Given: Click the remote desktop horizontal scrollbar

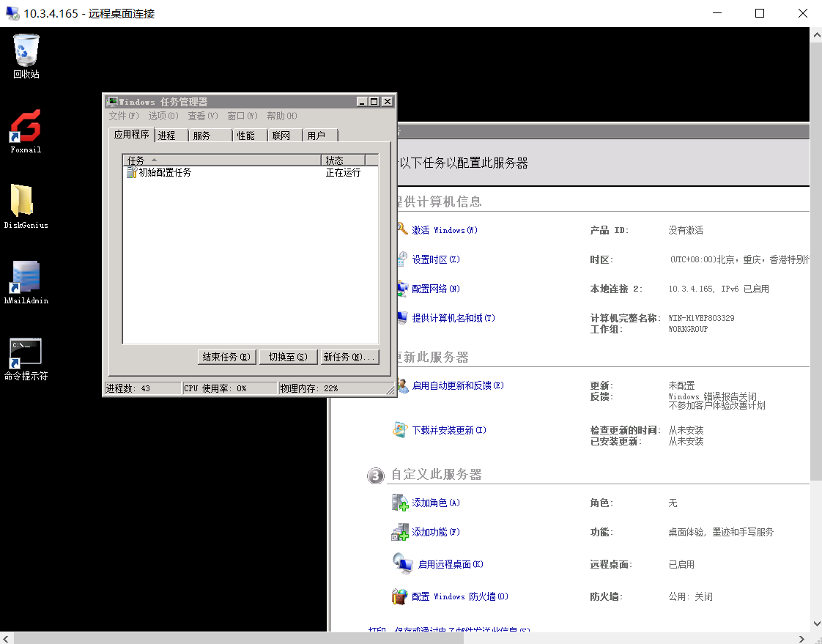Looking at the screenshot, I should pyautogui.click(x=238, y=638).
